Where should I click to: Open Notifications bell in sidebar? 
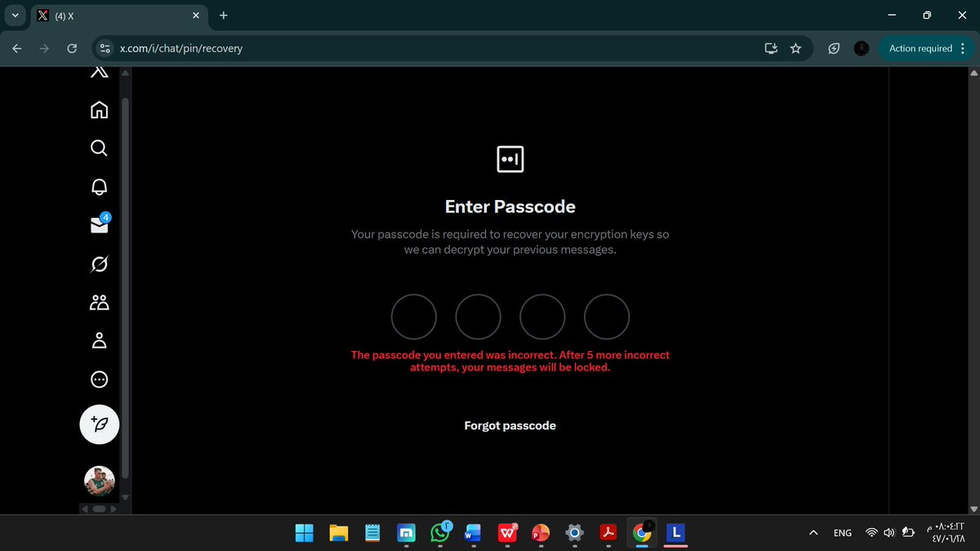[x=99, y=186]
